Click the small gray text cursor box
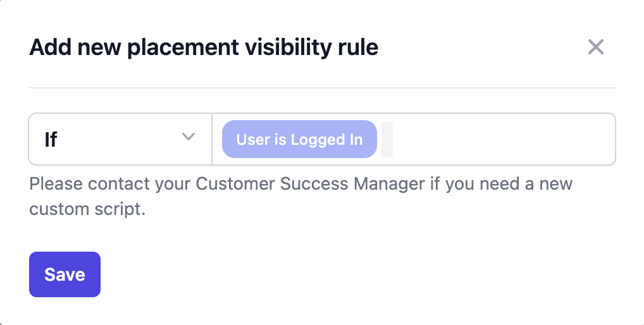This screenshot has height=325, width=644. (387, 140)
